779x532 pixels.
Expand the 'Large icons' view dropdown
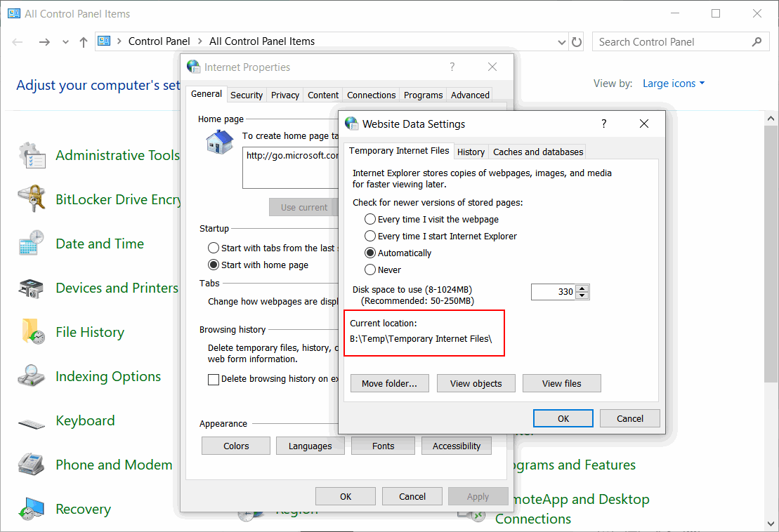pyautogui.click(x=673, y=84)
